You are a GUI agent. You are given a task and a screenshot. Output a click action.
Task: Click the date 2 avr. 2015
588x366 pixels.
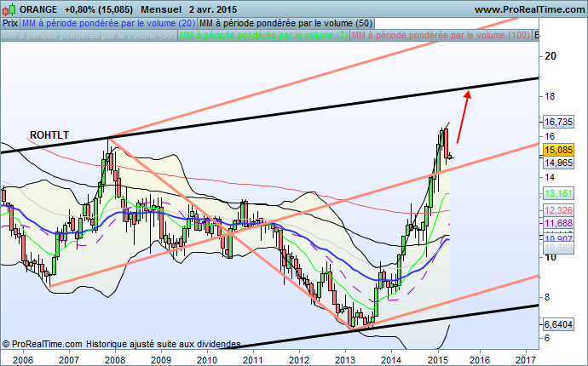213,9
